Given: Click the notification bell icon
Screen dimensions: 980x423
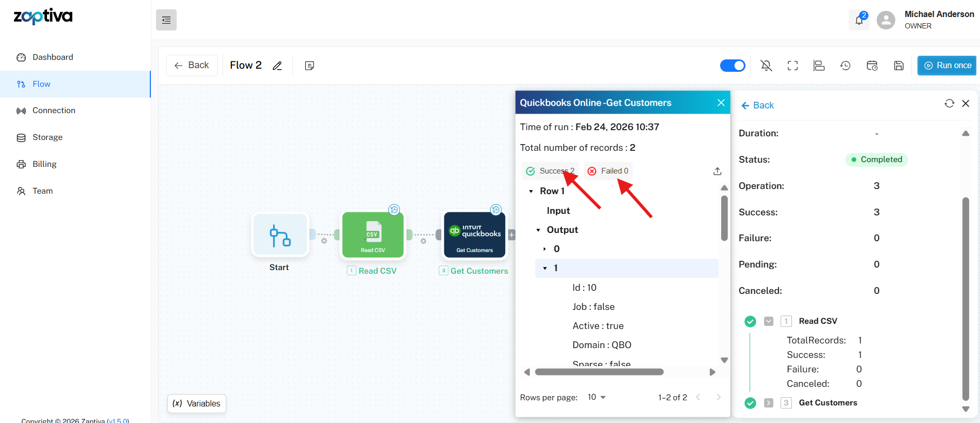Looking at the screenshot, I should (x=859, y=20).
